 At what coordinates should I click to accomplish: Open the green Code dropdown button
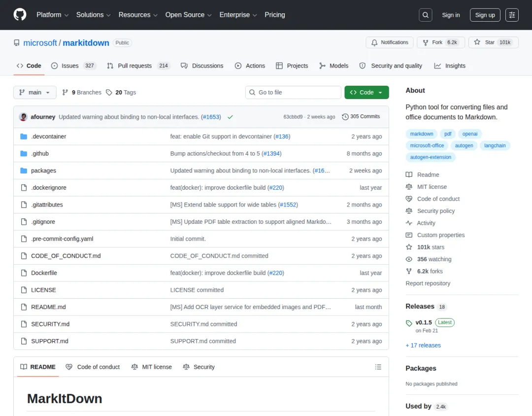[x=366, y=92]
